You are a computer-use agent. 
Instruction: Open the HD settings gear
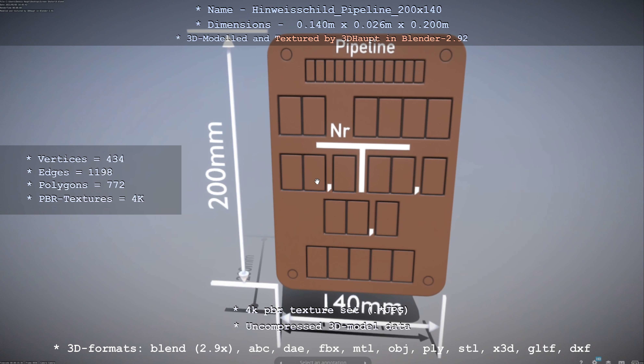pyautogui.click(x=595, y=362)
